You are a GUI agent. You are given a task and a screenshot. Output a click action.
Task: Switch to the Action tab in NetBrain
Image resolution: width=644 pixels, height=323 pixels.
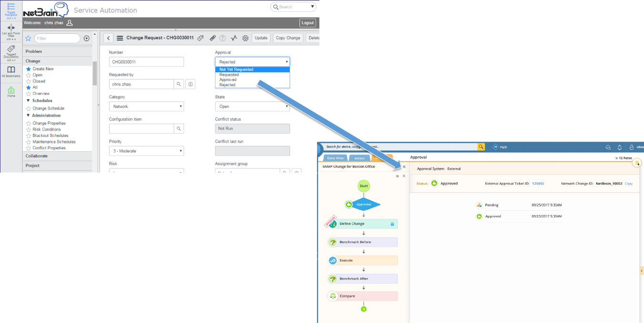pos(359,158)
